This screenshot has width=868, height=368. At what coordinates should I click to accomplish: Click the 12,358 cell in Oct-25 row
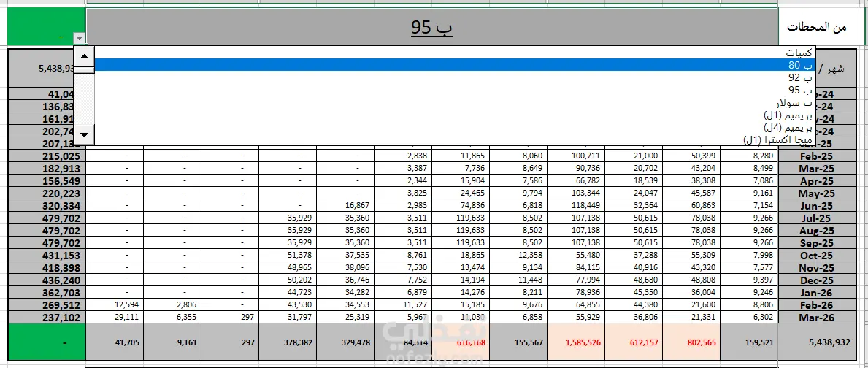(519, 256)
